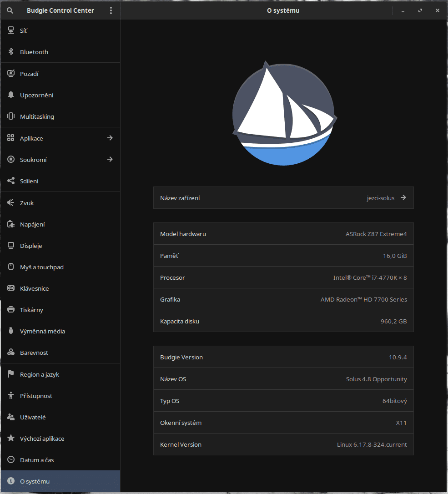
Task: Click the Displeje monitor icon
Action: pyautogui.click(x=11, y=246)
